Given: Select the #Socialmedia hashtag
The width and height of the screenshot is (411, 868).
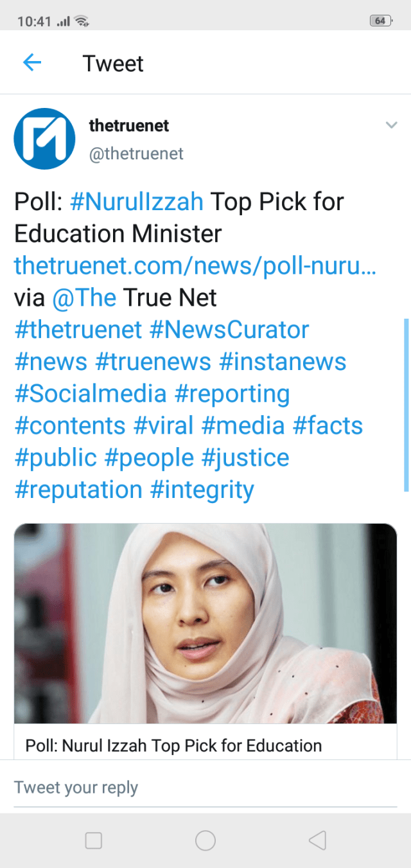Looking at the screenshot, I should click(91, 394).
